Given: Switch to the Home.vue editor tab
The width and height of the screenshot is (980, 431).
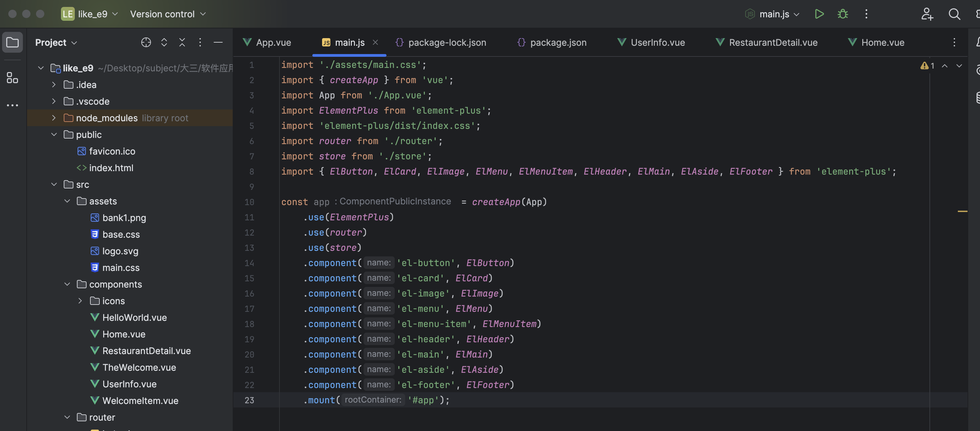Looking at the screenshot, I should pos(876,42).
